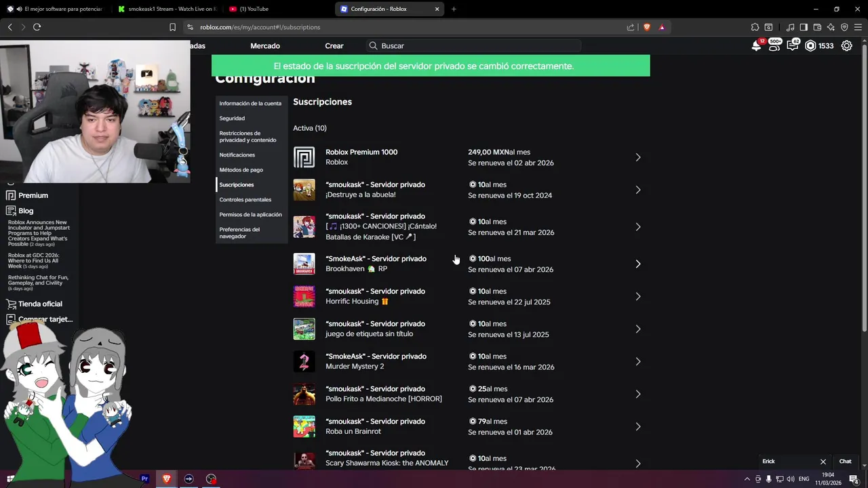Viewport: 868px width, 488px height.
Task: Open Windows Start menu
Action: pos(10,479)
